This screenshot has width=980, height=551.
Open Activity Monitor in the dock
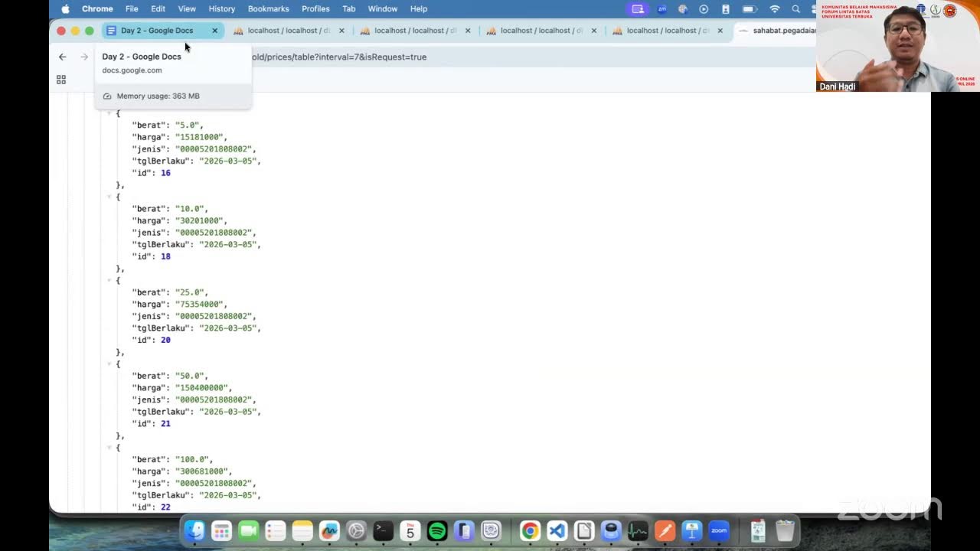click(638, 530)
